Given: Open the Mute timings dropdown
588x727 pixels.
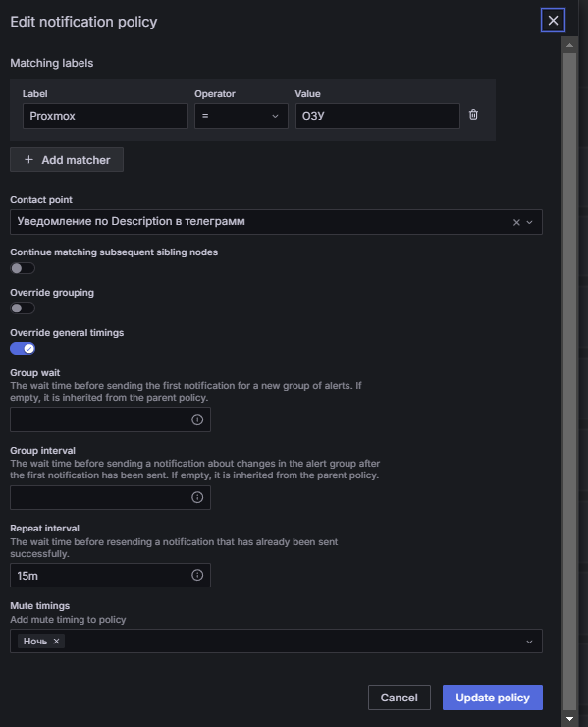Looking at the screenshot, I should pyautogui.click(x=529, y=642).
